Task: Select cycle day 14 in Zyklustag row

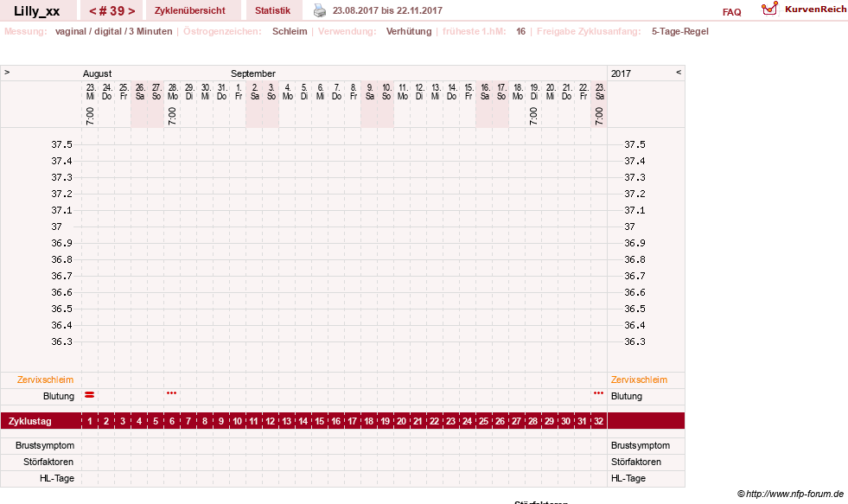Action: pos(303,421)
